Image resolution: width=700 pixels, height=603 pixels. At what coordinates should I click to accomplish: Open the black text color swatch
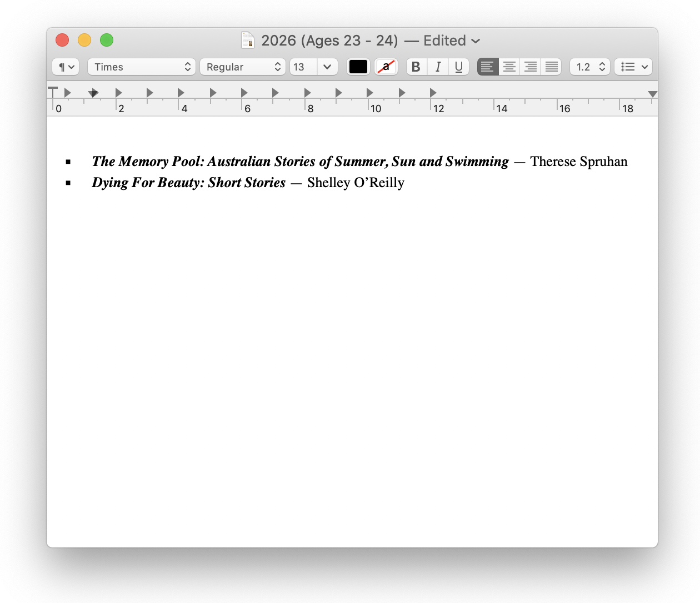click(x=358, y=67)
